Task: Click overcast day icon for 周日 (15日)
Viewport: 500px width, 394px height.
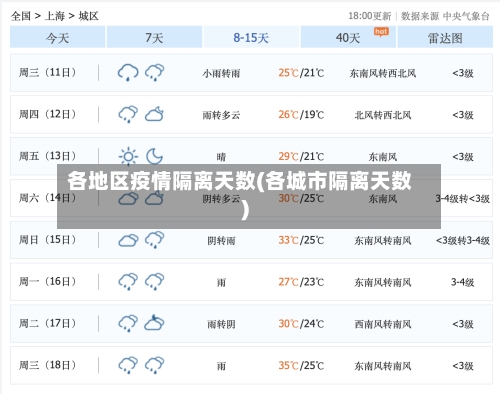Action: 128,240
